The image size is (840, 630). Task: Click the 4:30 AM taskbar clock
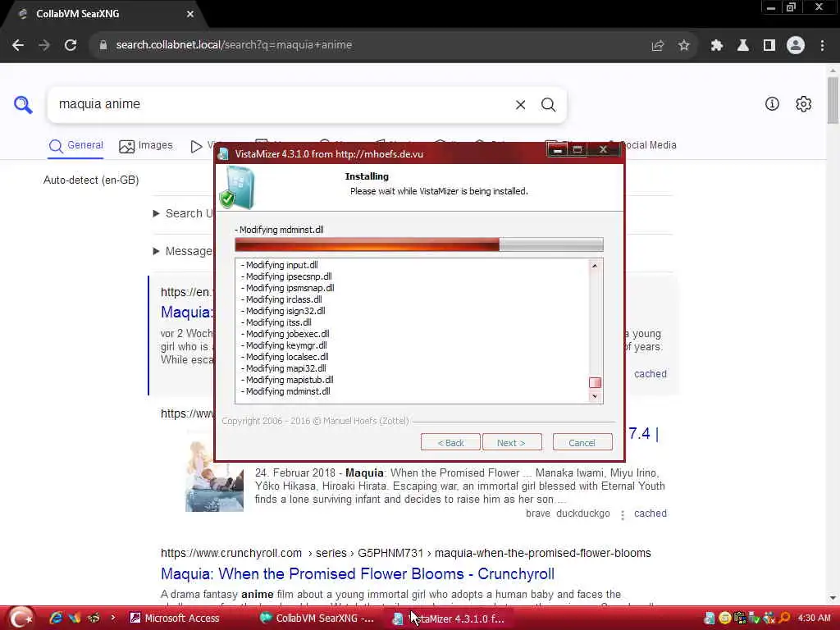pos(814,618)
